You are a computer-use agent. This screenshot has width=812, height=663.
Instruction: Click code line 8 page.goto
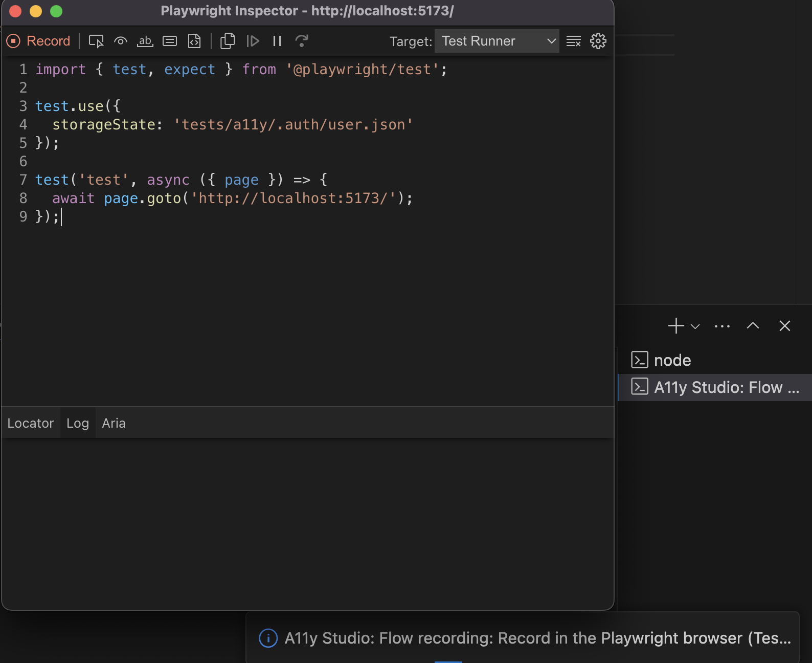232,198
